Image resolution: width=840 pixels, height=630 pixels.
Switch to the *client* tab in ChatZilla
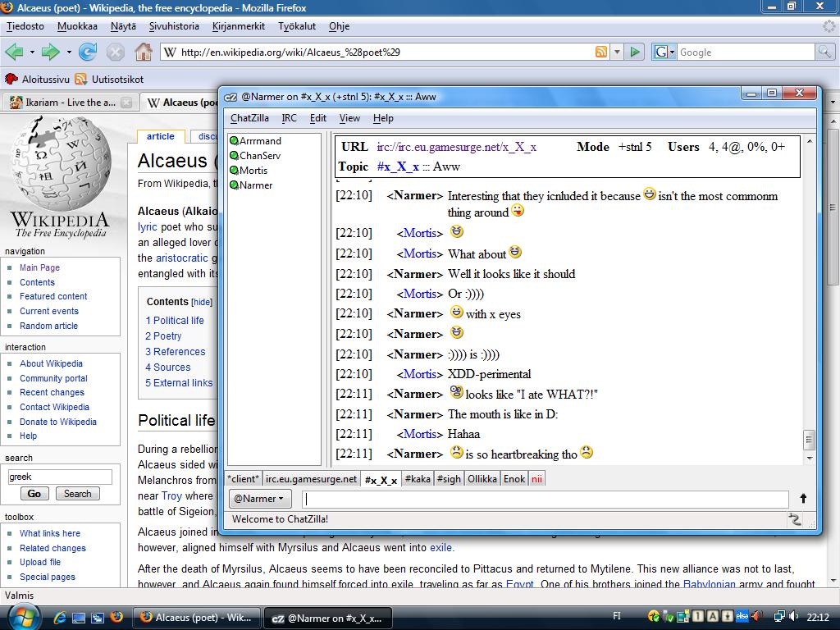(243, 479)
